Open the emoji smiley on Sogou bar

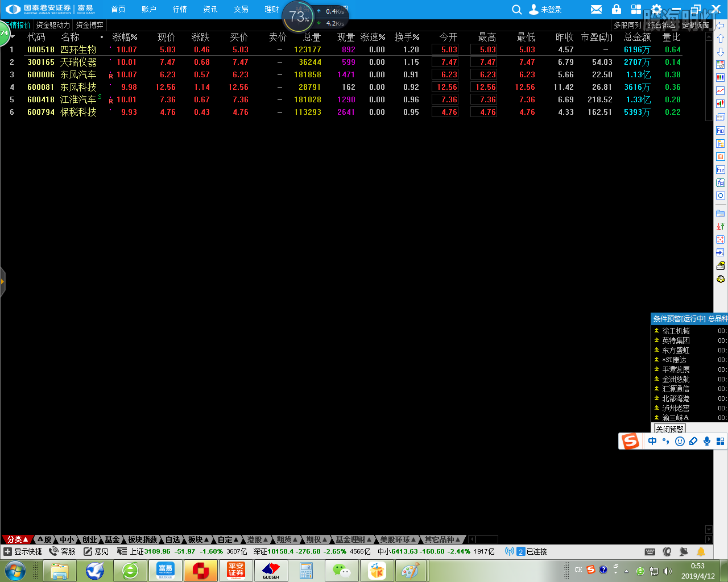680,441
